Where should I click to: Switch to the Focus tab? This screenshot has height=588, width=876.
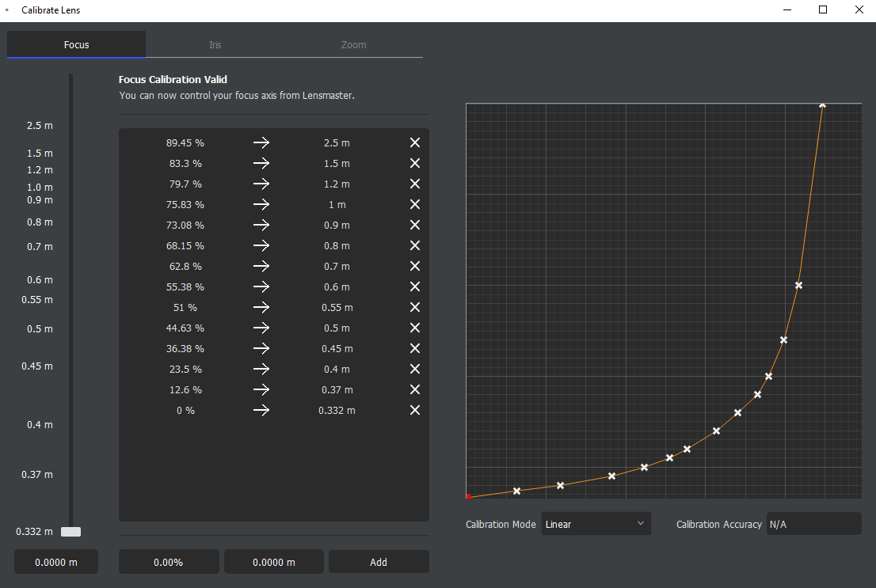(76, 44)
